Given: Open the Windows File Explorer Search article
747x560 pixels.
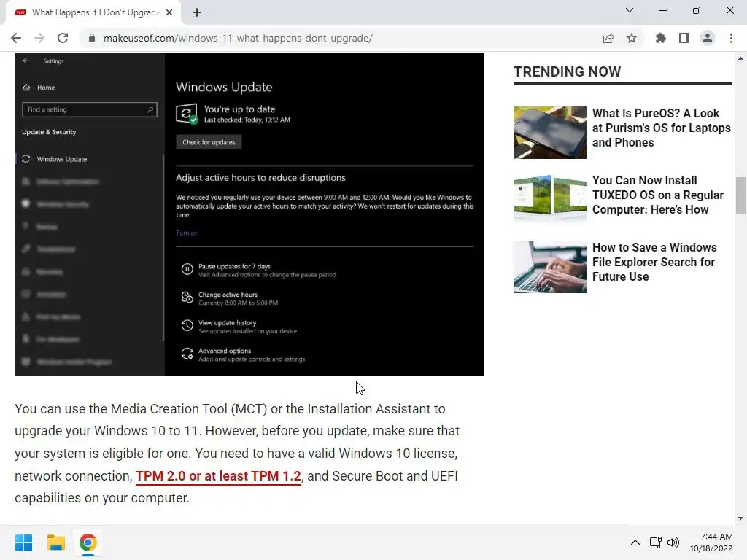Looking at the screenshot, I should tap(654, 262).
